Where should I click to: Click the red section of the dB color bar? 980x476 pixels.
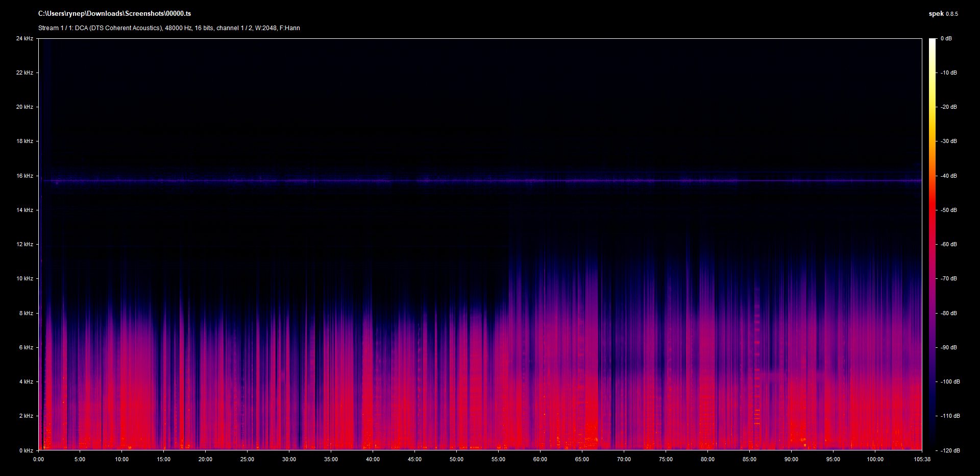(933, 215)
